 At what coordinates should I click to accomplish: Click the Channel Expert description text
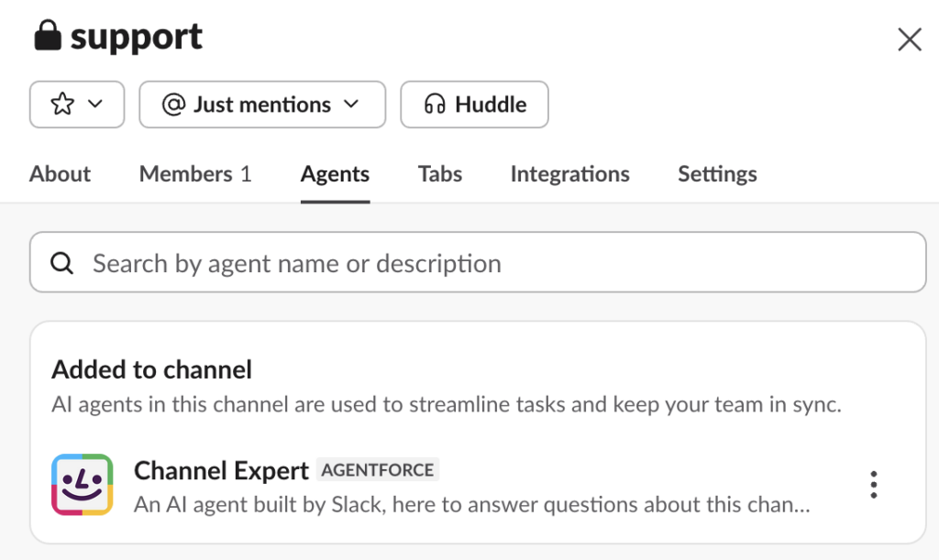[471, 504]
